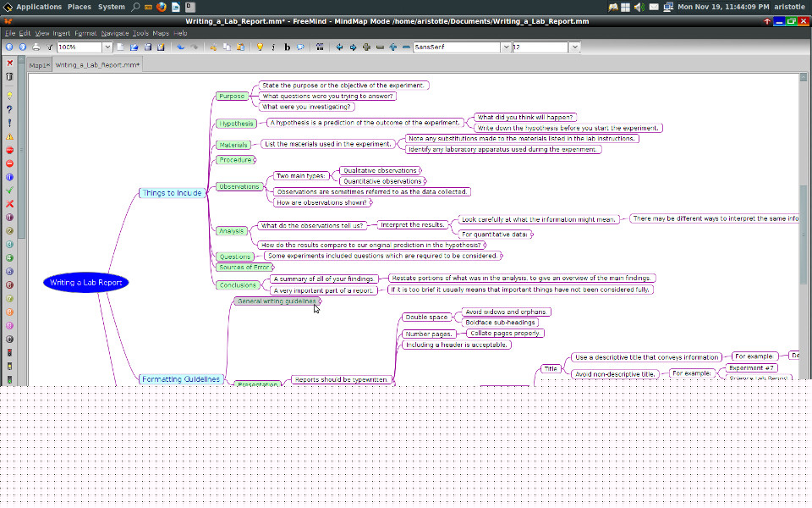Open the Navigate menu
Viewport: 812px width, 508px height.
114,33
